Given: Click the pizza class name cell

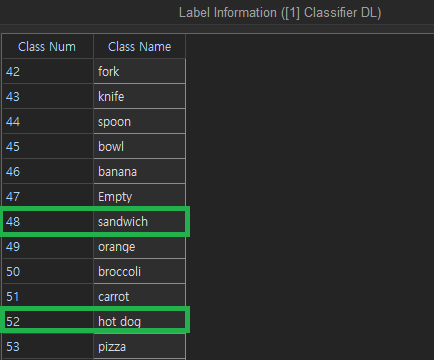Looking at the screenshot, I should (139, 346).
